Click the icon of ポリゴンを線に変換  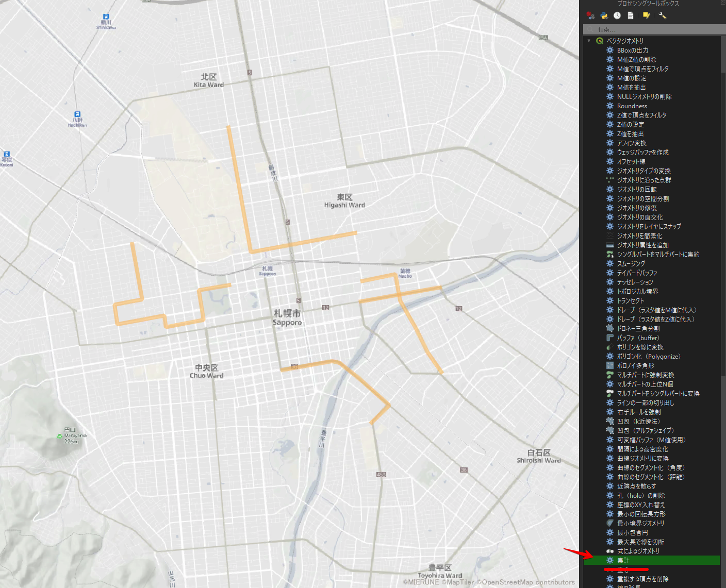pyautogui.click(x=610, y=347)
